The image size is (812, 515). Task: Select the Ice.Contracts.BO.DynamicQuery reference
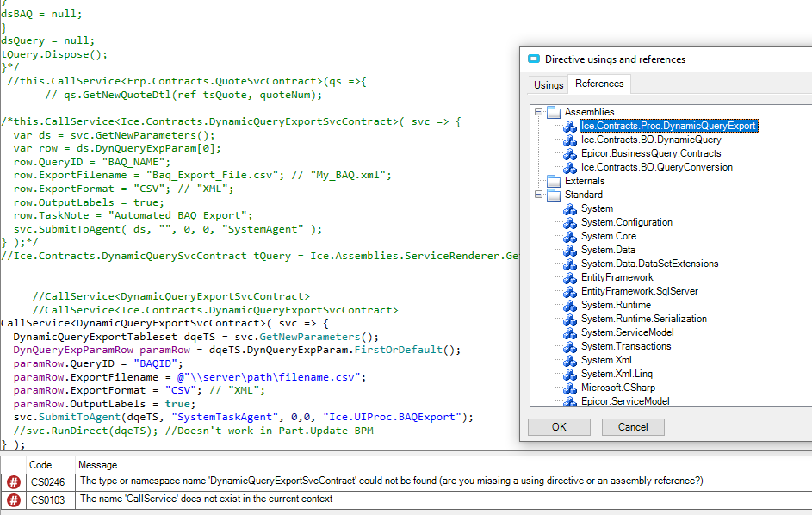(x=651, y=140)
